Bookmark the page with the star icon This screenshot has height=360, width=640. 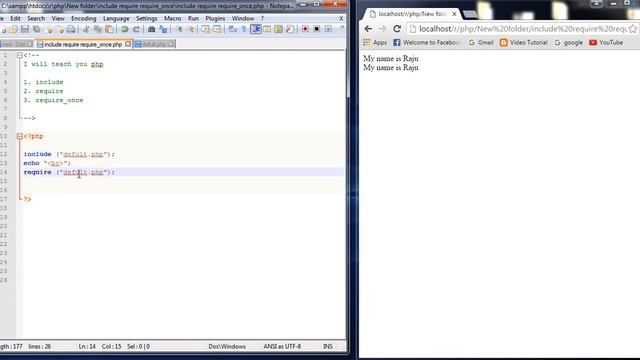(x=633, y=29)
